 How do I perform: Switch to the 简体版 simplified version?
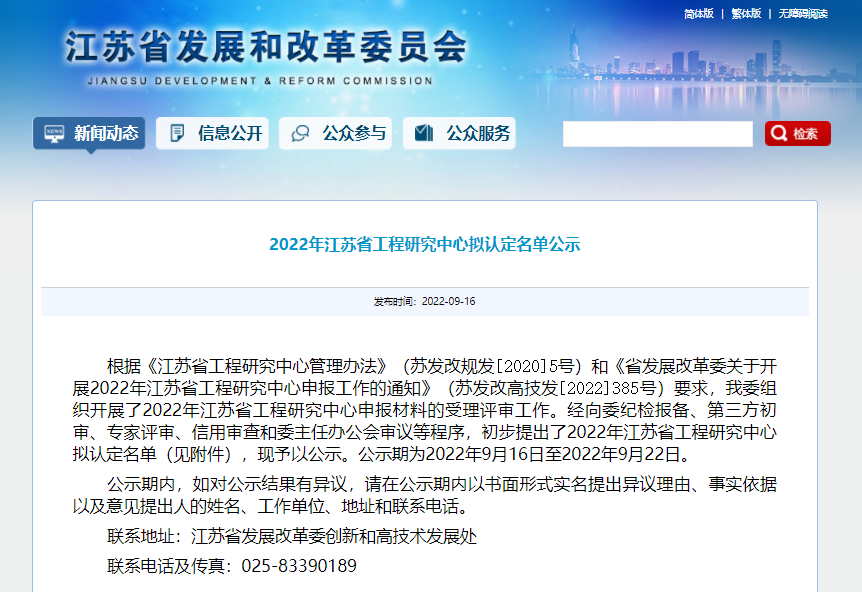[x=699, y=14]
